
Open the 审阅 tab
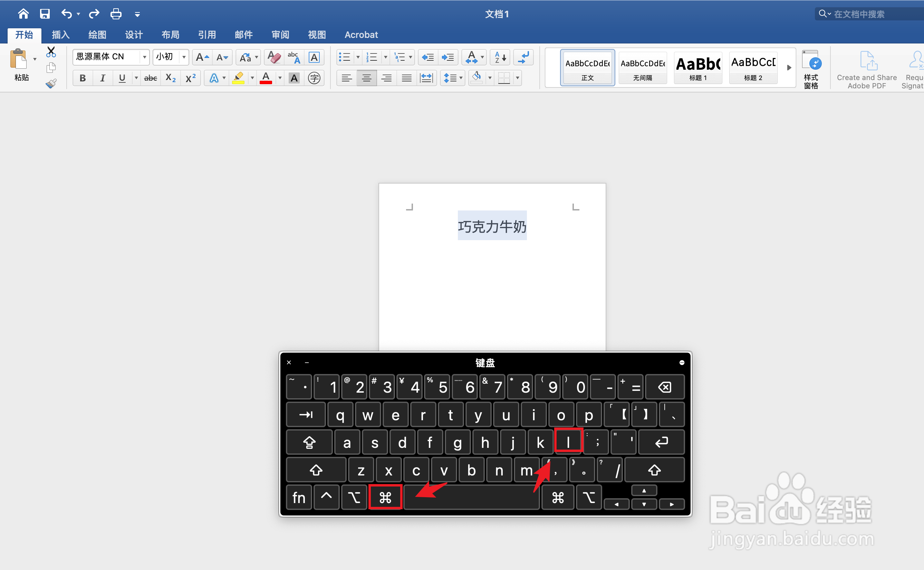coord(281,35)
